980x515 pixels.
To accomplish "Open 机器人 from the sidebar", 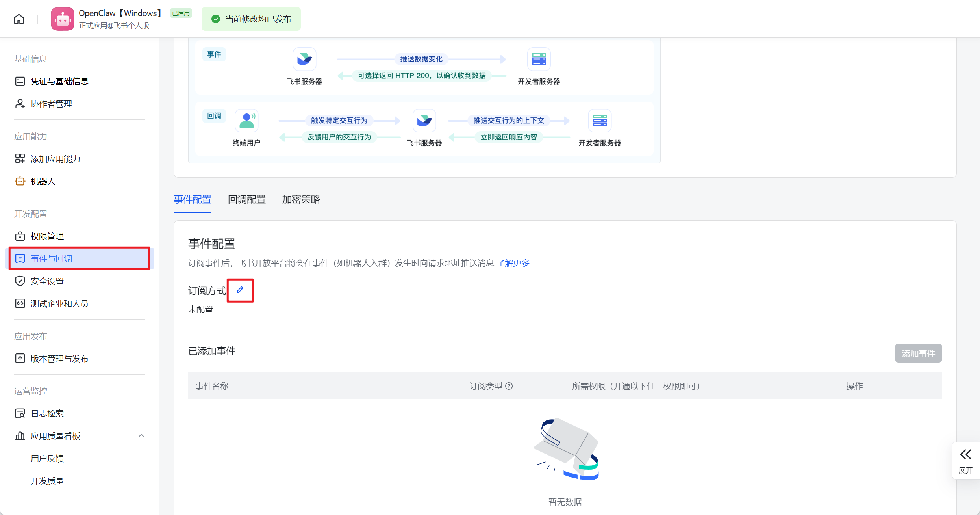I will [x=43, y=181].
